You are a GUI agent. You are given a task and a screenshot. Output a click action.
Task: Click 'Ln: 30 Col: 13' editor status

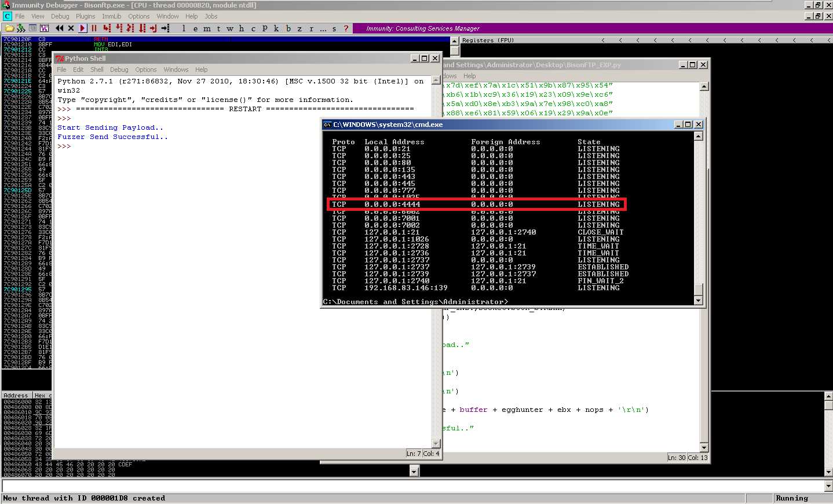(687, 458)
